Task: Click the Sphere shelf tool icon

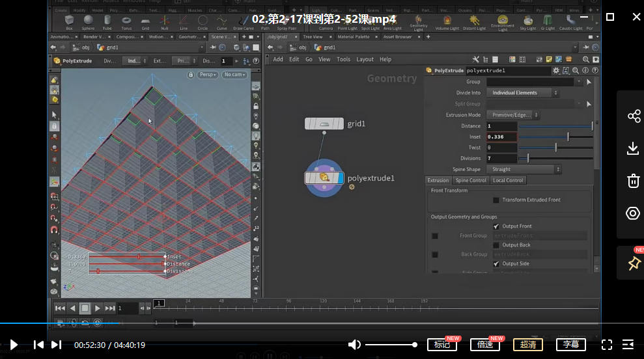Action: coord(88,21)
